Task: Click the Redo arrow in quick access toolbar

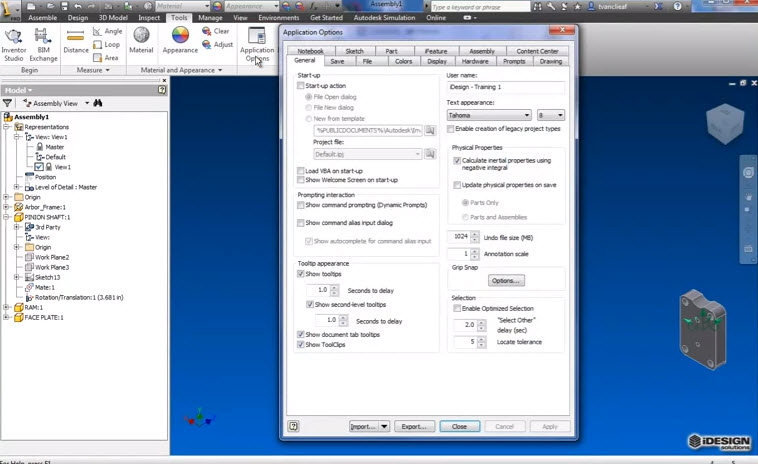Action: 91,6
